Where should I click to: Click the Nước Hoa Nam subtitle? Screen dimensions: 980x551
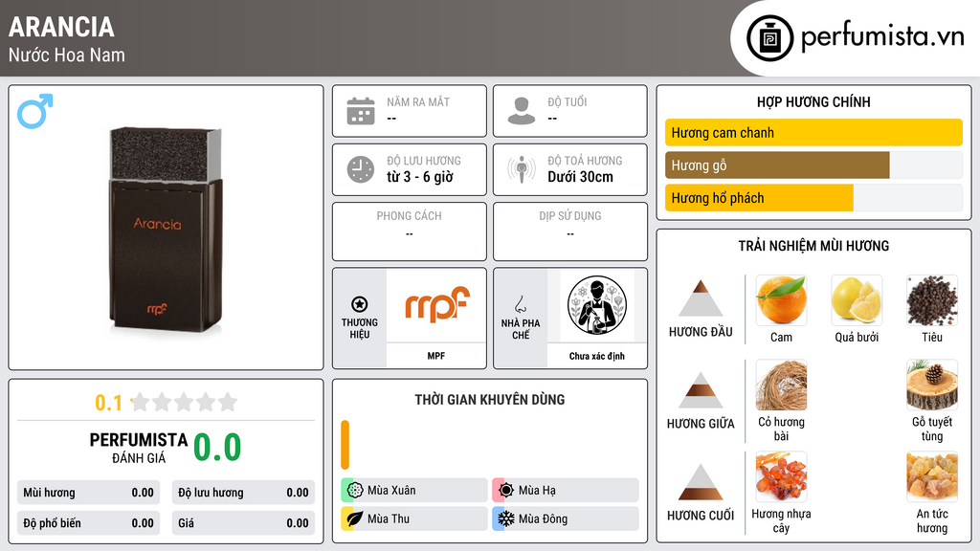67,55
